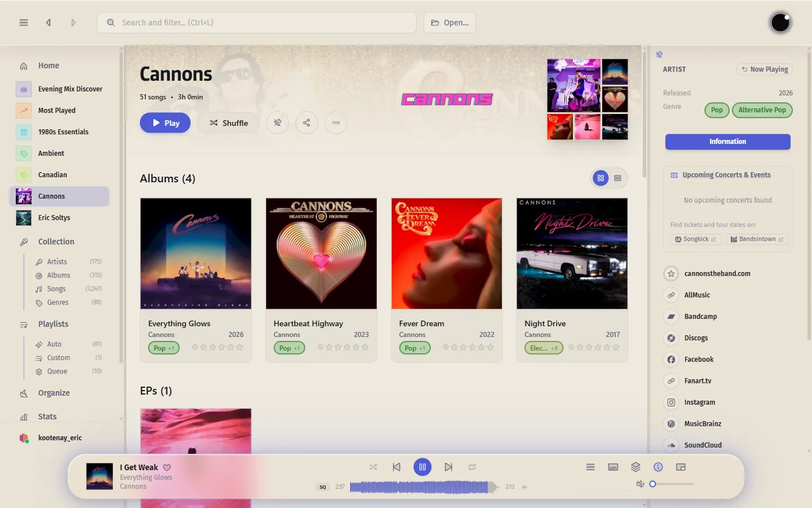Image resolution: width=812 pixels, height=508 pixels.
Task: Toggle repeat in the player bar
Action: (472, 467)
